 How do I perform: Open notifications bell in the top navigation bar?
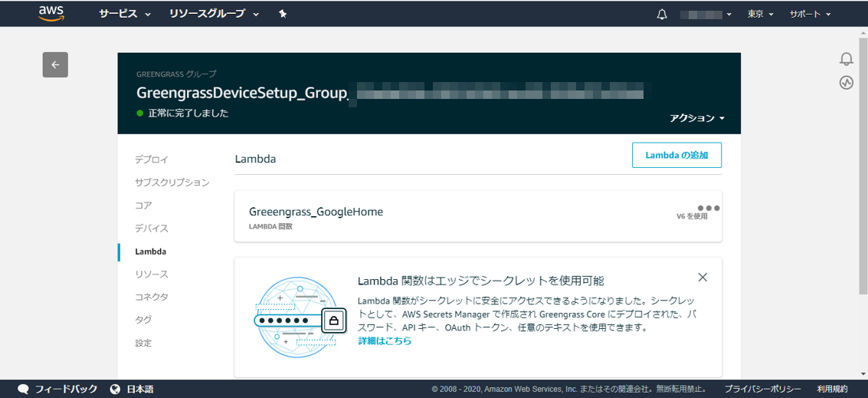[661, 15]
